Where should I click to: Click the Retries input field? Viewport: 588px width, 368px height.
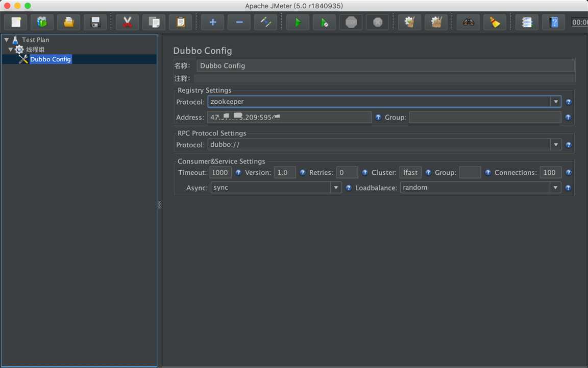click(x=347, y=172)
